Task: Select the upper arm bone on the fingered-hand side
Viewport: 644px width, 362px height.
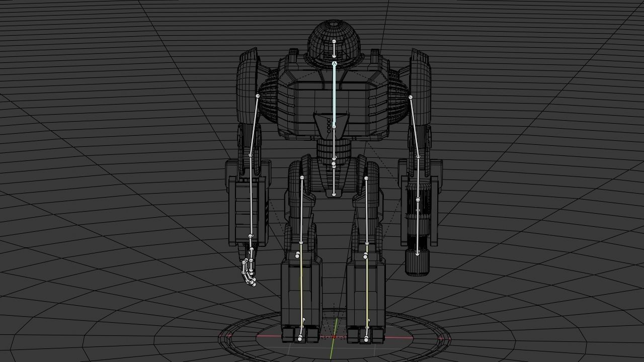Action: coord(254,125)
